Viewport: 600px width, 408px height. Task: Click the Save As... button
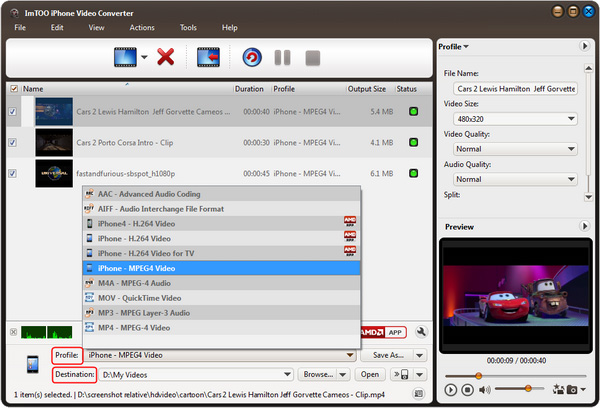(388, 355)
